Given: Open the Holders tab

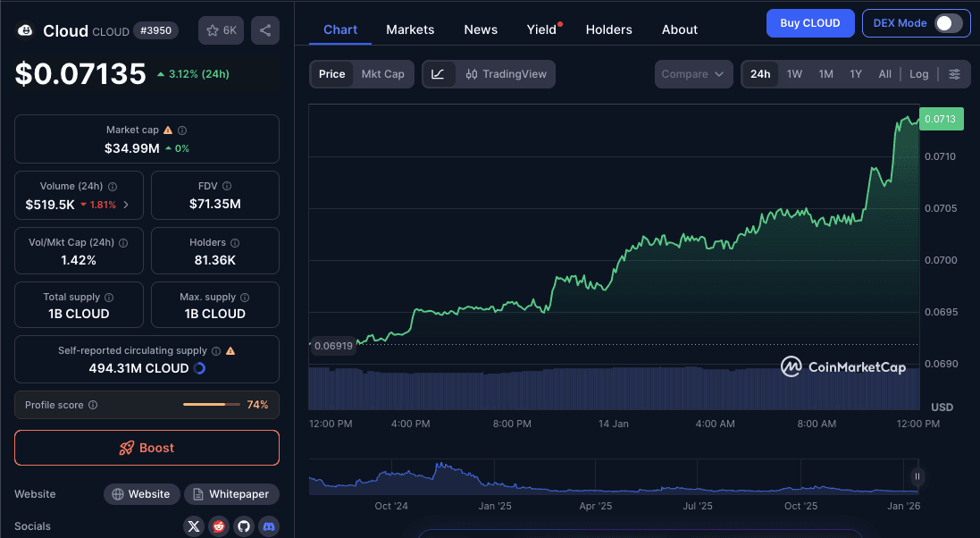Looking at the screenshot, I should 608,29.
